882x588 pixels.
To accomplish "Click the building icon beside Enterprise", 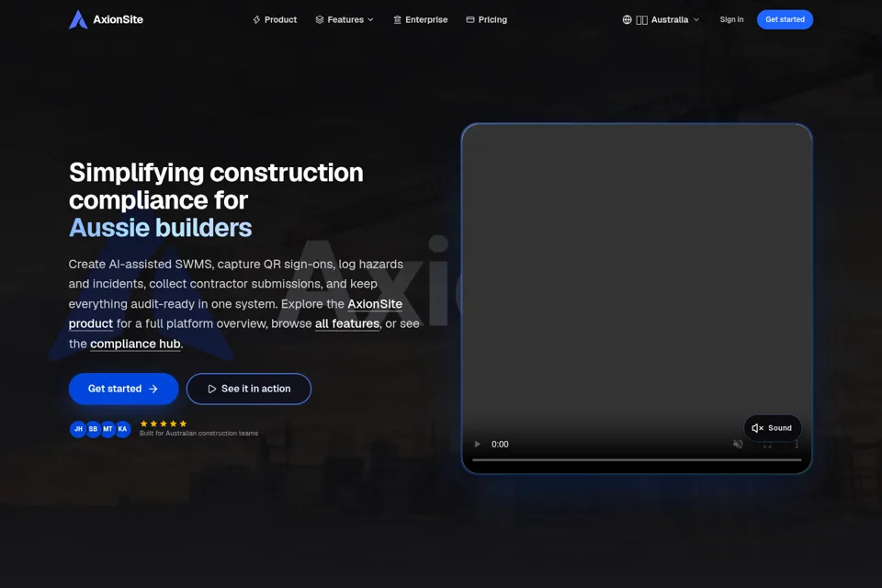I will [397, 19].
